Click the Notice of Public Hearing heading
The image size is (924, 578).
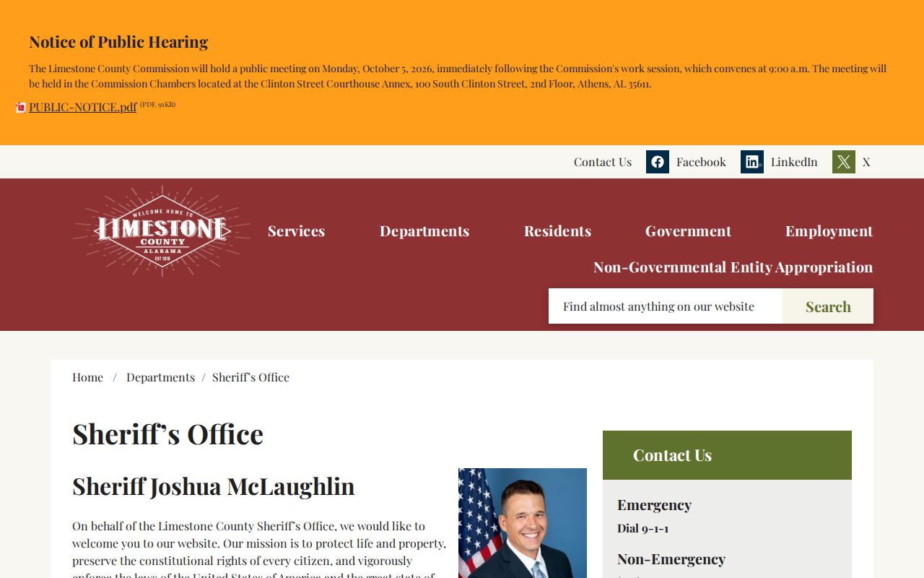[118, 42]
